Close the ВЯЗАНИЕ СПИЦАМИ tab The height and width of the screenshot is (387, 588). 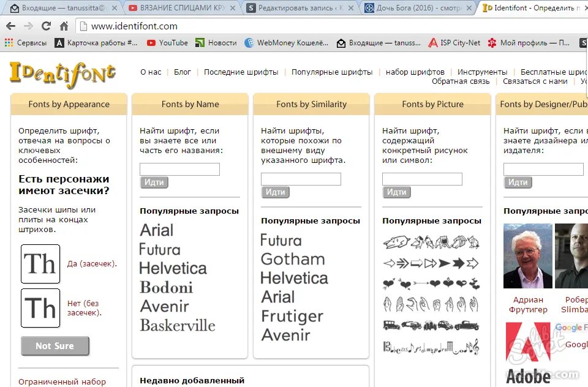tap(233, 8)
